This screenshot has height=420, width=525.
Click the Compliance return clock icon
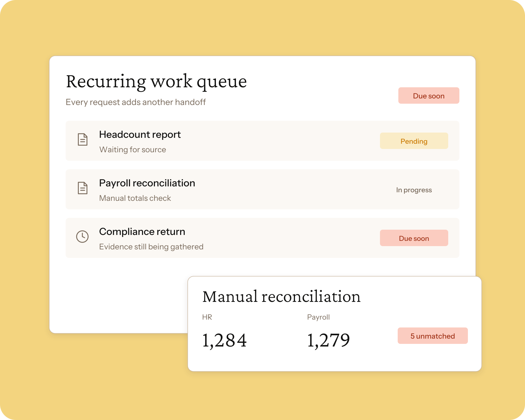pos(82,237)
